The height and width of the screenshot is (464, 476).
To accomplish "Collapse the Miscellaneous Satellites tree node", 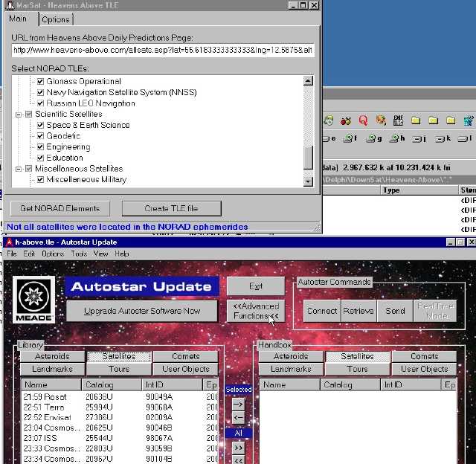I will pyautogui.click(x=19, y=169).
